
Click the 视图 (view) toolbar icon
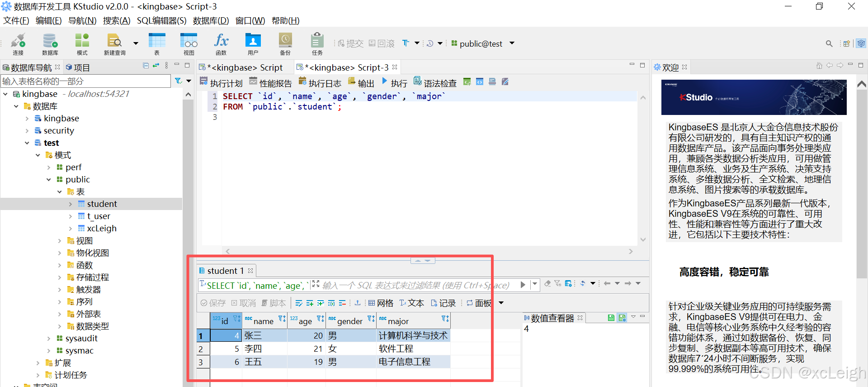189,44
